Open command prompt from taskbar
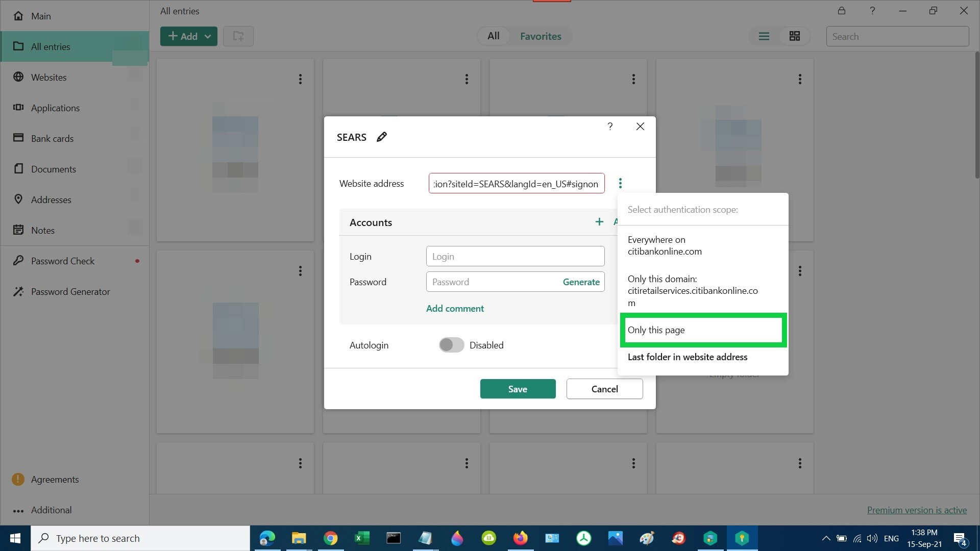980x551 pixels. 394,538
